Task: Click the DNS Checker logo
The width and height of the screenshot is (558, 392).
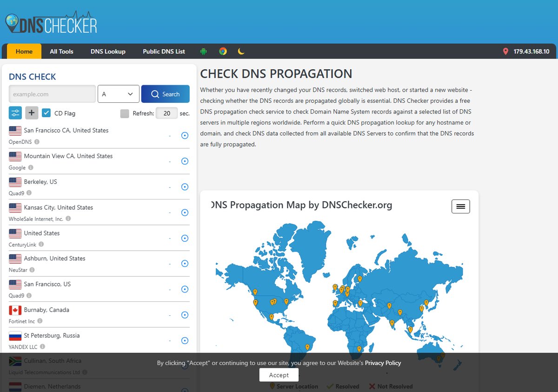Action: [x=51, y=22]
